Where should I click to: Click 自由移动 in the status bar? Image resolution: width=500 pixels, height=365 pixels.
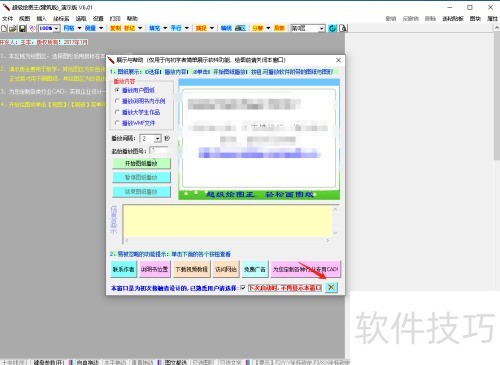[88, 362]
